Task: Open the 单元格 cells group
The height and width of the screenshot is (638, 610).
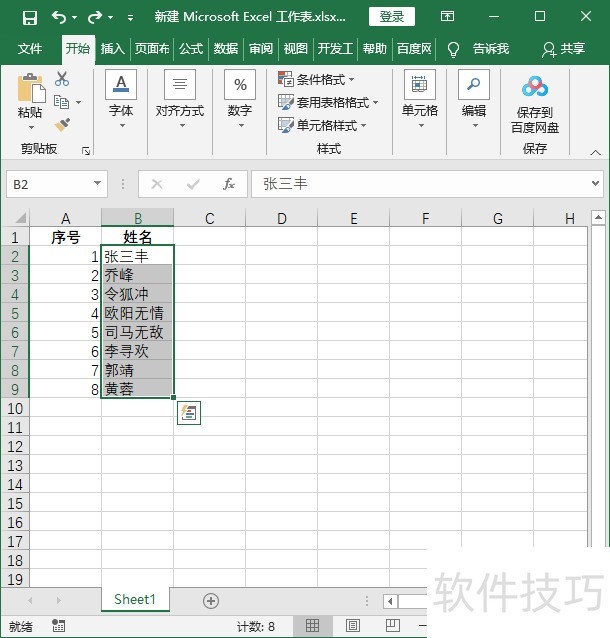Action: (420, 99)
